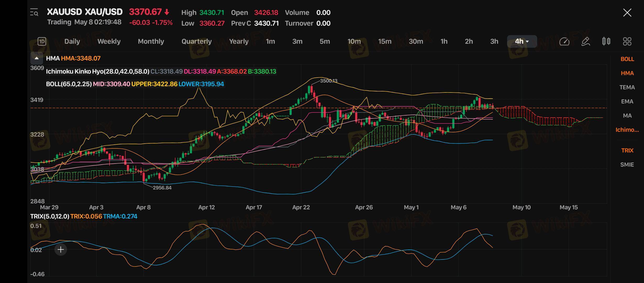Switch to the 15m timeframe tab
The height and width of the screenshot is (283, 644).
point(385,41)
